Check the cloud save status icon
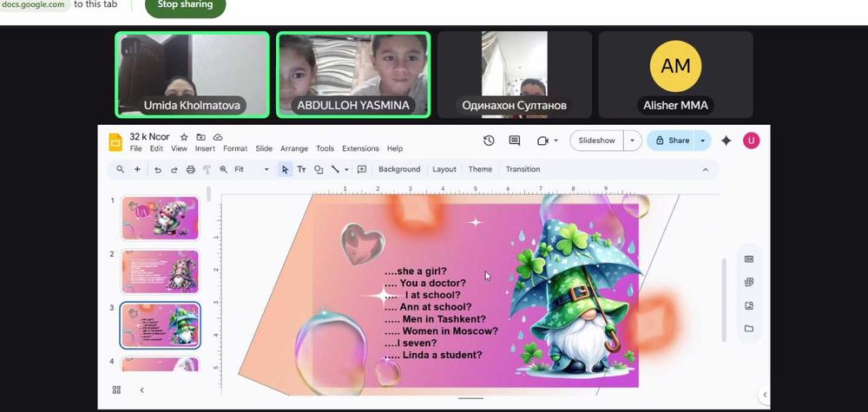 pos(218,136)
